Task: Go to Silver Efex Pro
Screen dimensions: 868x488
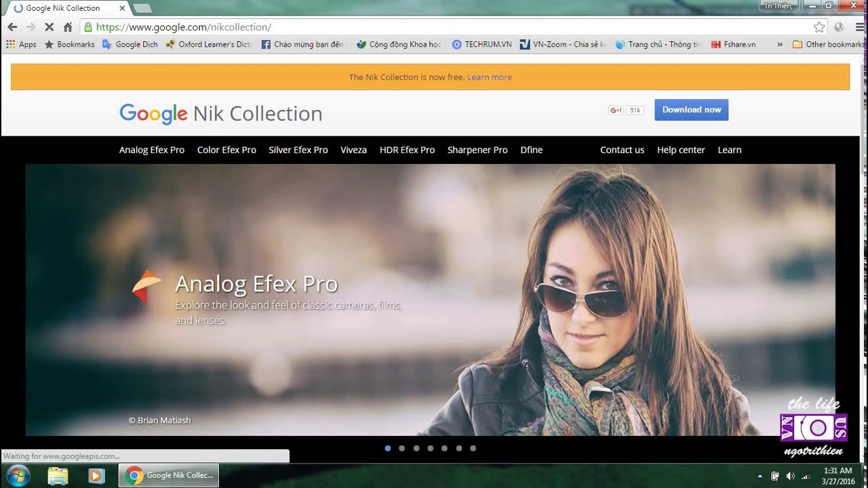Action: coord(298,150)
